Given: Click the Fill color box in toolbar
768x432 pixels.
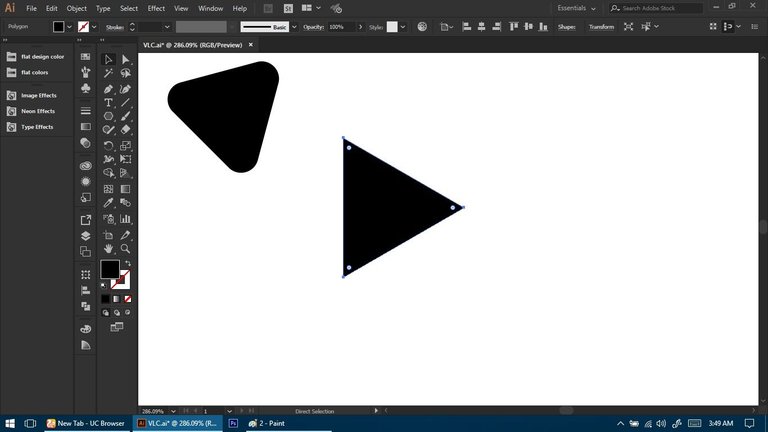Looking at the screenshot, I should point(110,269).
